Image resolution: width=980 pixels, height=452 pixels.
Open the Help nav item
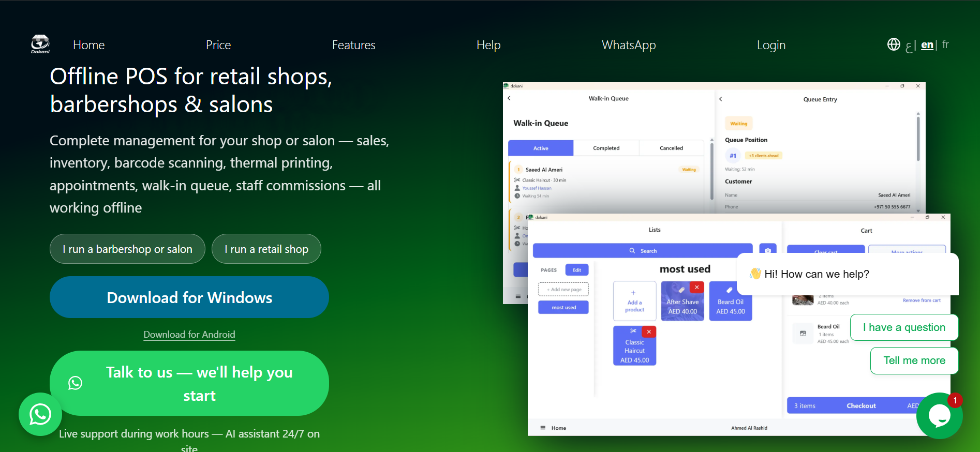click(x=488, y=45)
